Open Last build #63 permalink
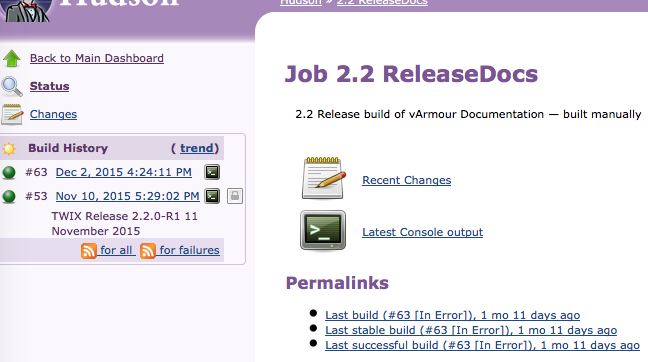The height and width of the screenshot is (362, 648). pyautogui.click(x=453, y=315)
